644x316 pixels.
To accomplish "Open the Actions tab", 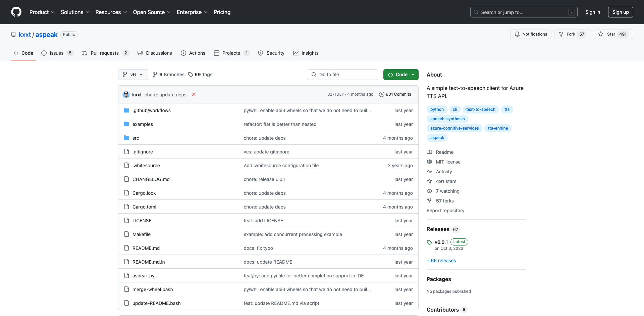I will tap(193, 53).
